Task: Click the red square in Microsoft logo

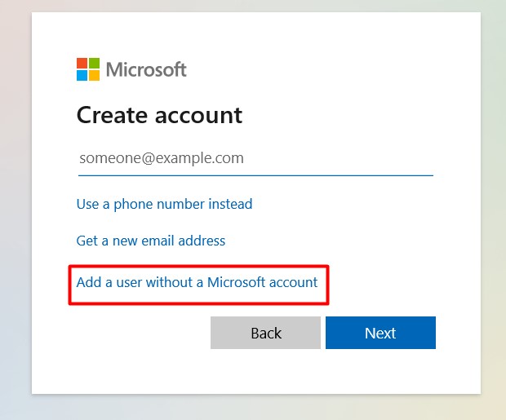Action: click(82, 64)
